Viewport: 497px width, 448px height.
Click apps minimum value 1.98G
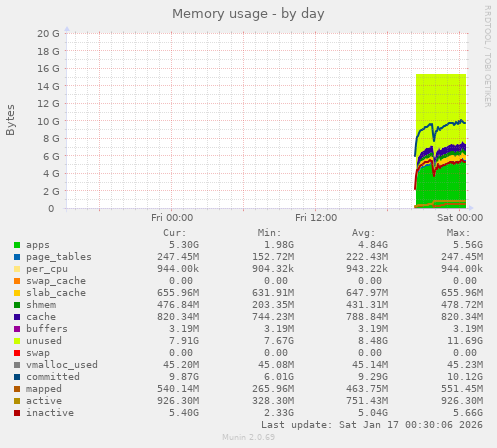279,245
